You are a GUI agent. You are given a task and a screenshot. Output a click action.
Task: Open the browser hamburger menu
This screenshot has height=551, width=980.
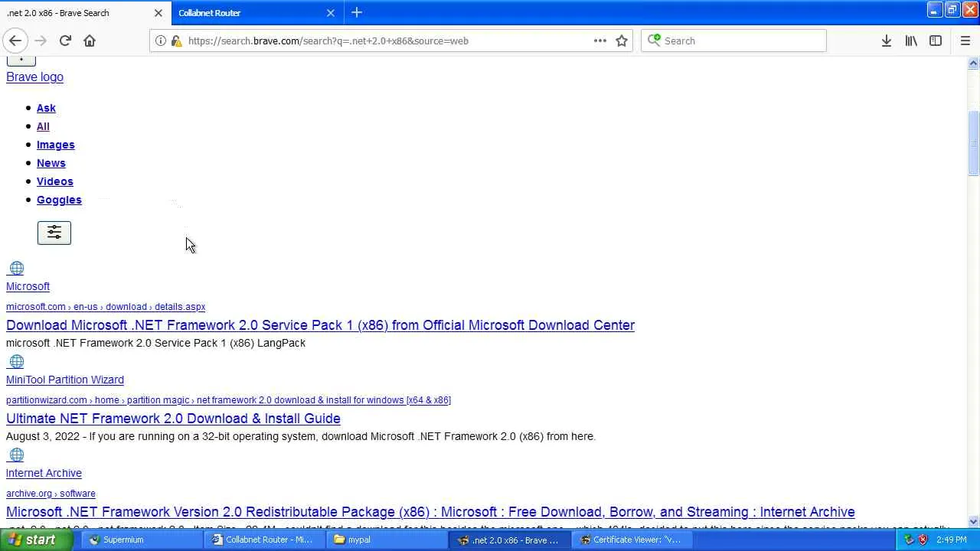tap(965, 41)
